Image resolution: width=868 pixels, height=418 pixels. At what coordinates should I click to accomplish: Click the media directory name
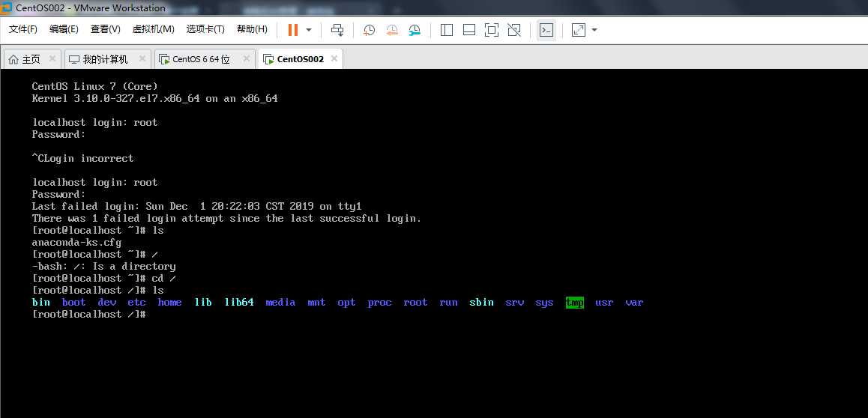[x=280, y=303]
